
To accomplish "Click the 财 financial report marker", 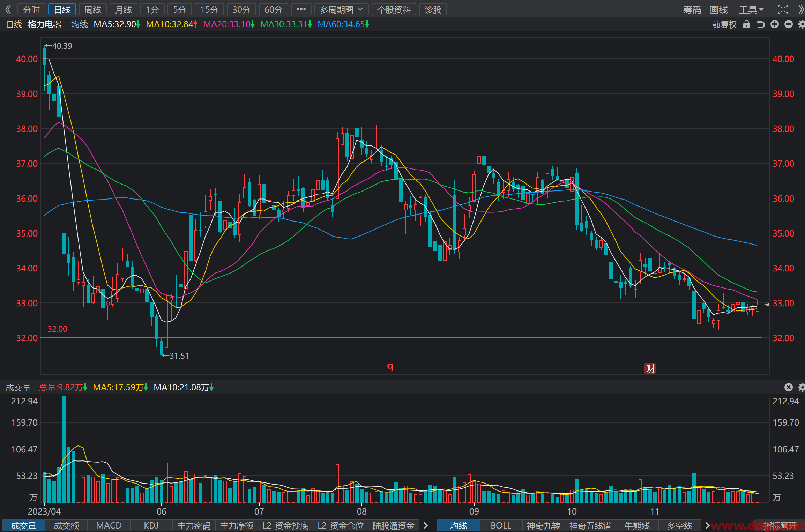I will (650, 368).
